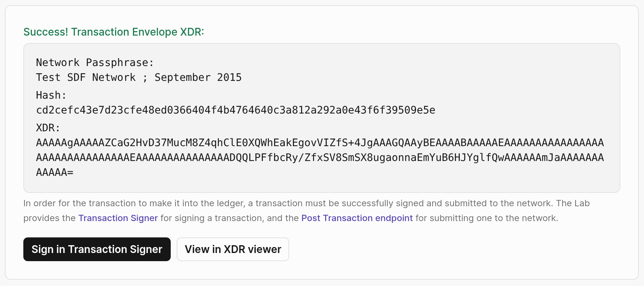Open the Post Transaction endpoint link
This screenshot has height=286, width=644.
tap(356, 218)
